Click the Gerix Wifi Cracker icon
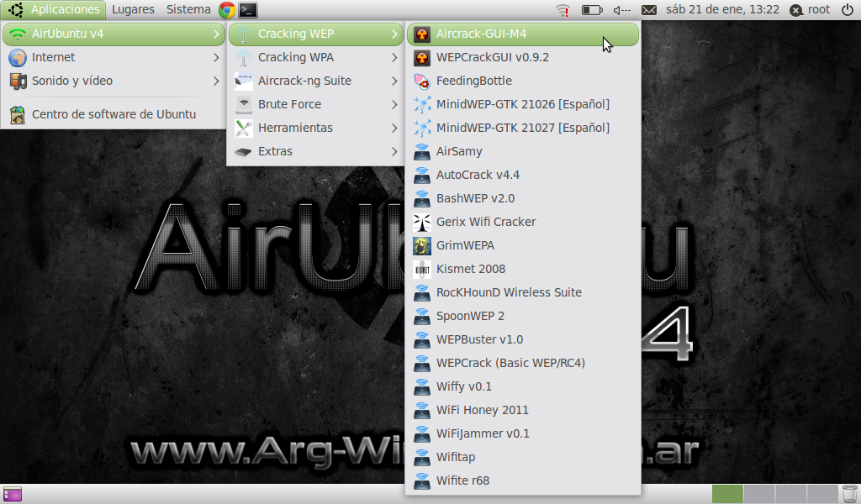 (x=422, y=222)
